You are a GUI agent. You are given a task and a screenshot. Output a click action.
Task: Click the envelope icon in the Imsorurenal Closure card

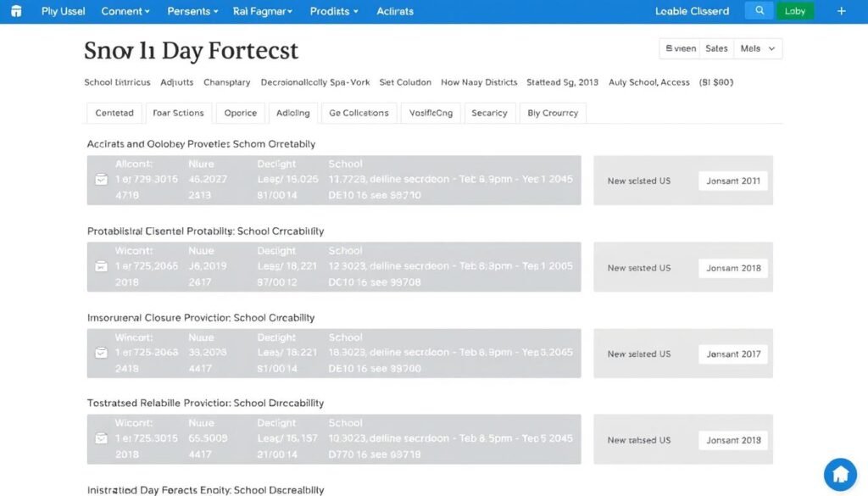coord(103,353)
